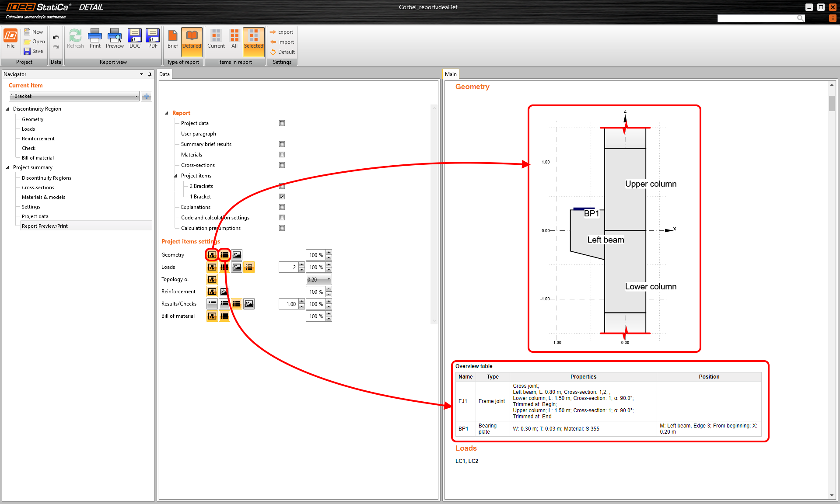Click the DOC export icon
The height and width of the screenshot is (504, 840).
pyautogui.click(x=135, y=38)
